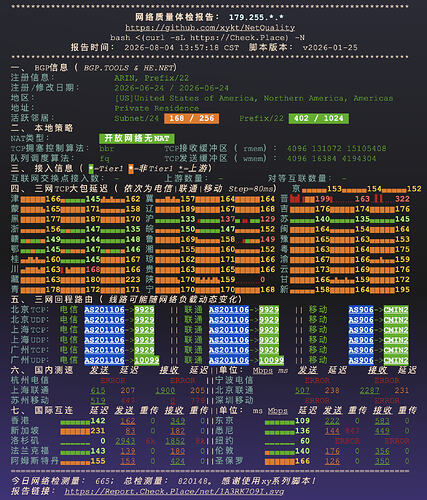The image size is (427, 500).
Task: Click the latency value 187 in 黑 row
Action: (93, 219)
